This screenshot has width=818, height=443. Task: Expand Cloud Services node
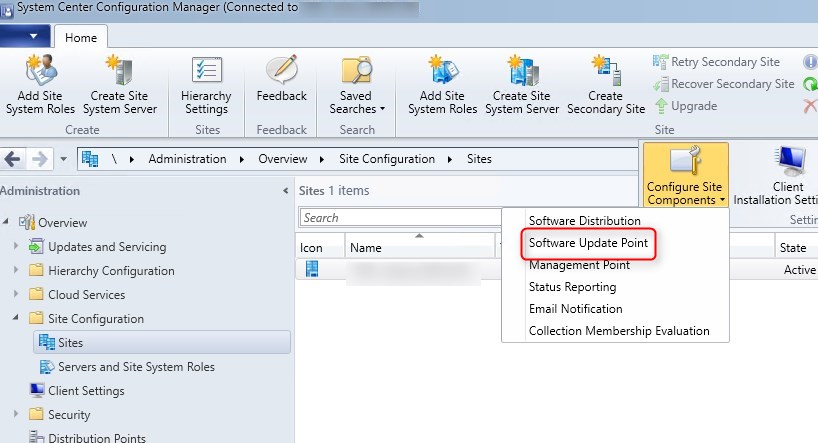click(16, 294)
